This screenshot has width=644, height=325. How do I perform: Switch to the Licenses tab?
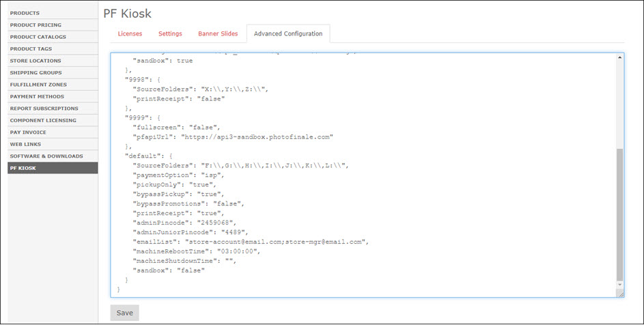(x=130, y=33)
